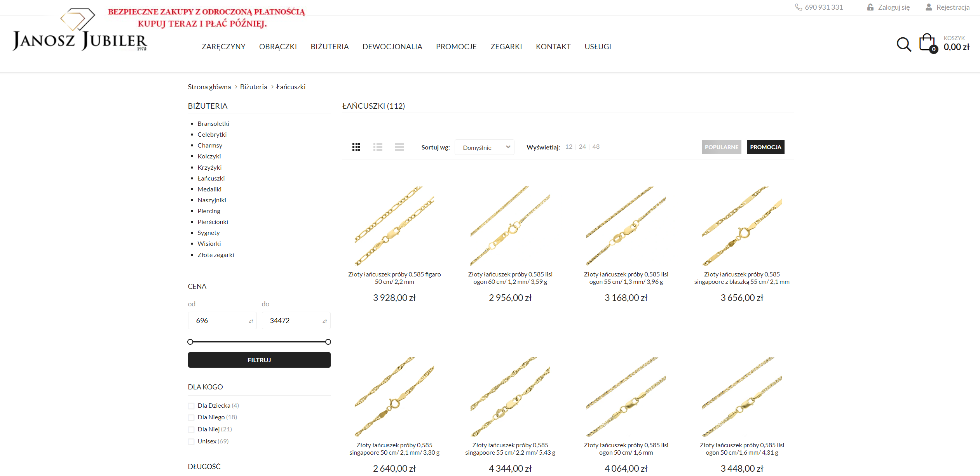The height and width of the screenshot is (476, 980).
Task: Click the FILTRUJ button
Action: tap(259, 360)
